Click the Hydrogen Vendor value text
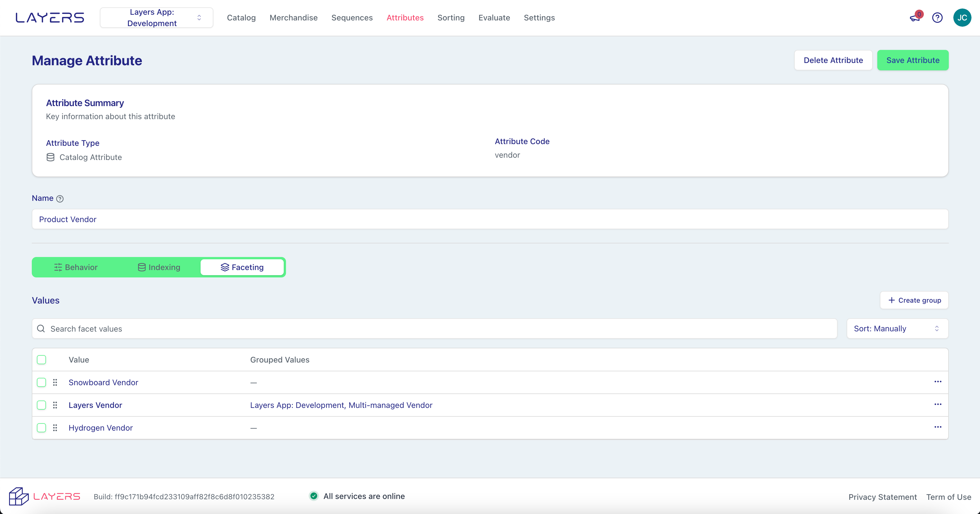The width and height of the screenshot is (980, 514). point(100,428)
